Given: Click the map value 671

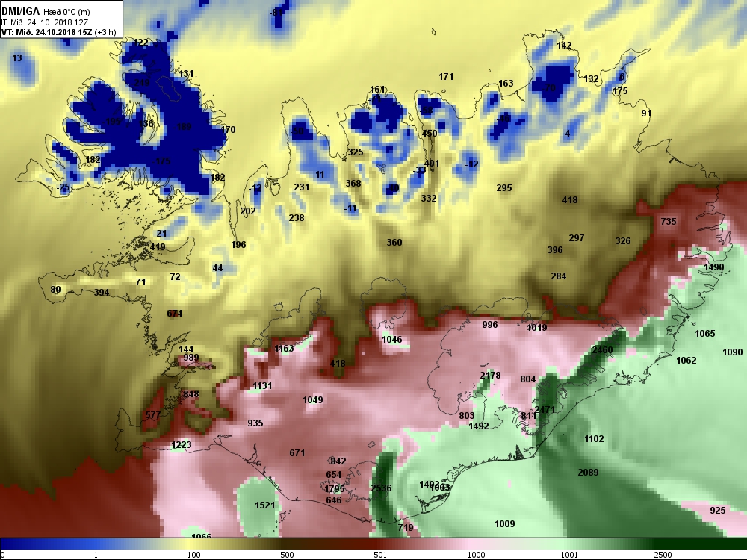Looking at the screenshot, I should 297,453.
